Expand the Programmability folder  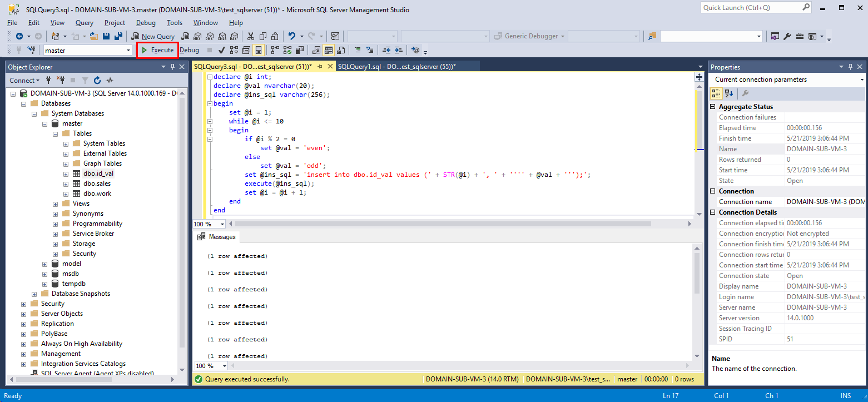point(55,224)
